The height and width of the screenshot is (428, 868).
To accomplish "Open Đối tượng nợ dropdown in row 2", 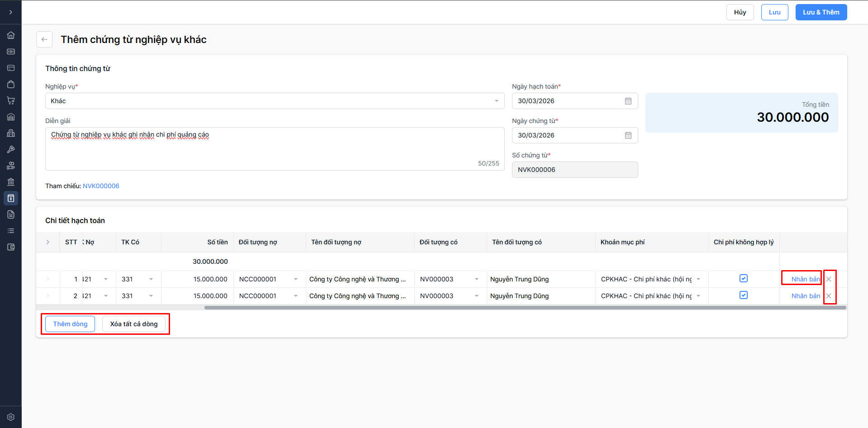I will [x=296, y=296].
